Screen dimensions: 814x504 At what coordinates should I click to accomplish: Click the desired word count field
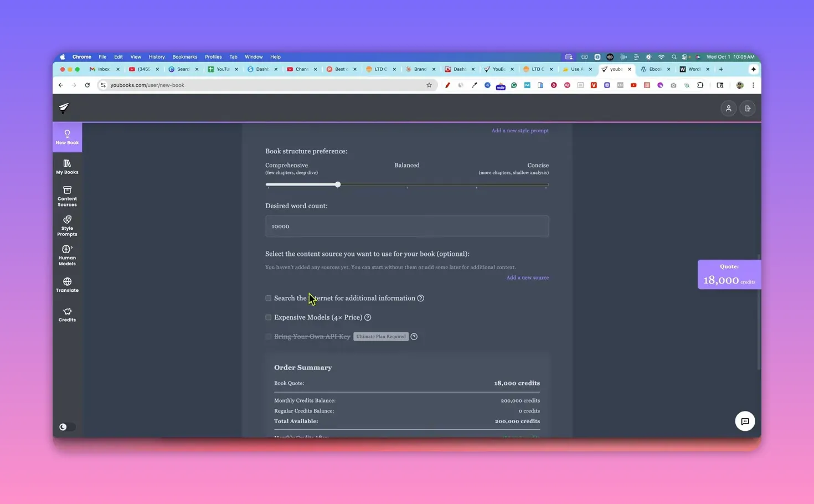[x=406, y=226]
